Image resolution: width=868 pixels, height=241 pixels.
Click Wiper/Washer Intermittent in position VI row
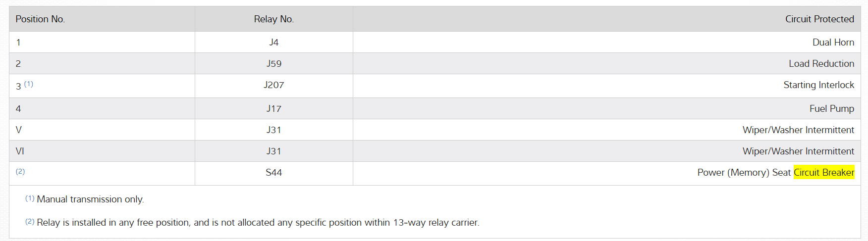click(x=798, y=151)
